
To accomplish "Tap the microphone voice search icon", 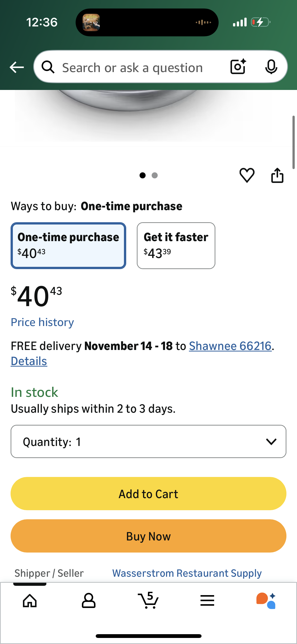I will tap(271, 67).
